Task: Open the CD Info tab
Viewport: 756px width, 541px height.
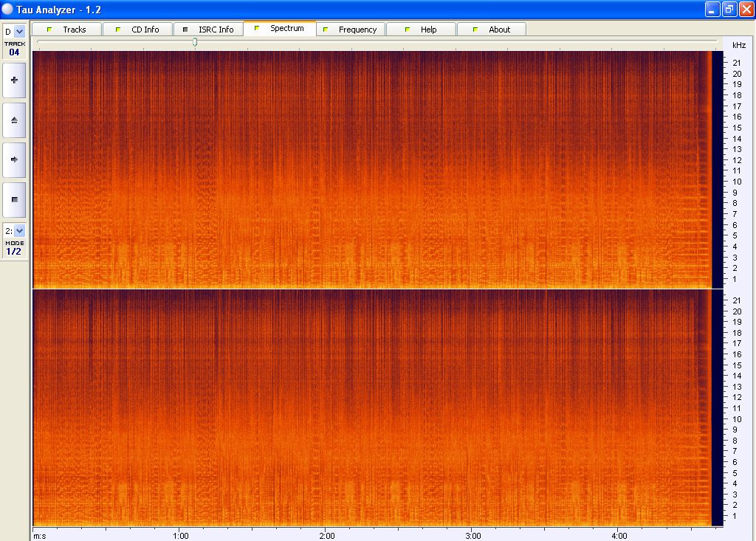Action: pos(137,30)
